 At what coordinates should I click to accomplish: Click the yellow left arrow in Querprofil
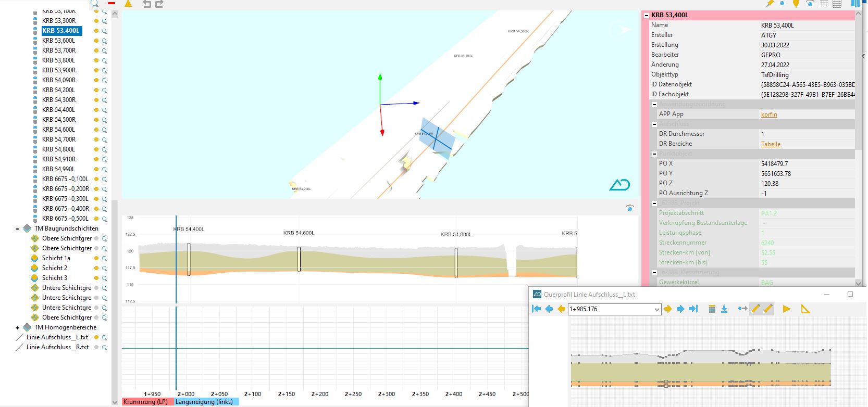[x=561, y=309]
